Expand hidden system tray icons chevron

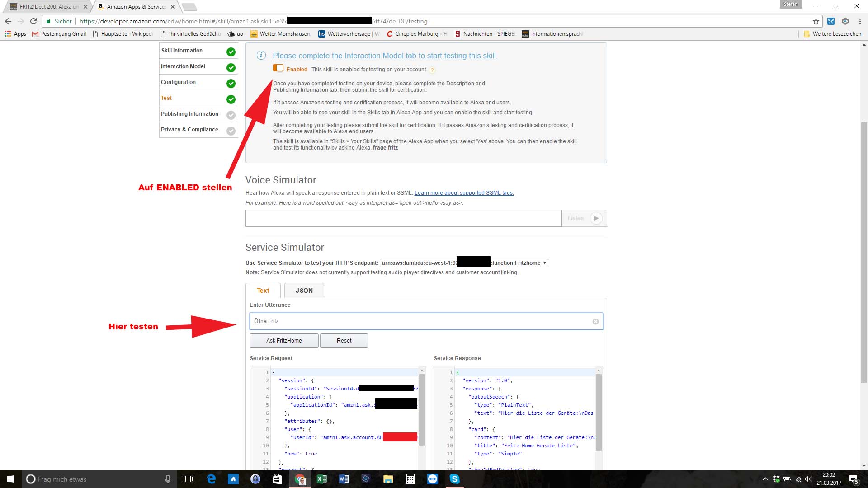point(765,479)
